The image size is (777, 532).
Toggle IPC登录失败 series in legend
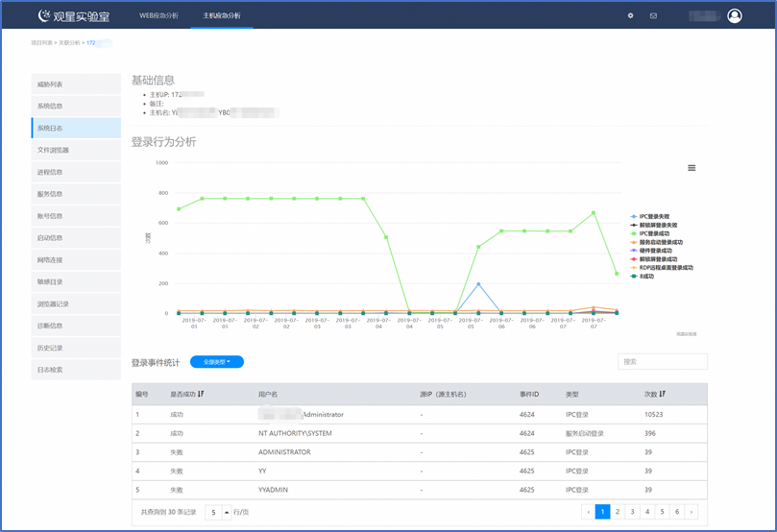tap(650, 216)
